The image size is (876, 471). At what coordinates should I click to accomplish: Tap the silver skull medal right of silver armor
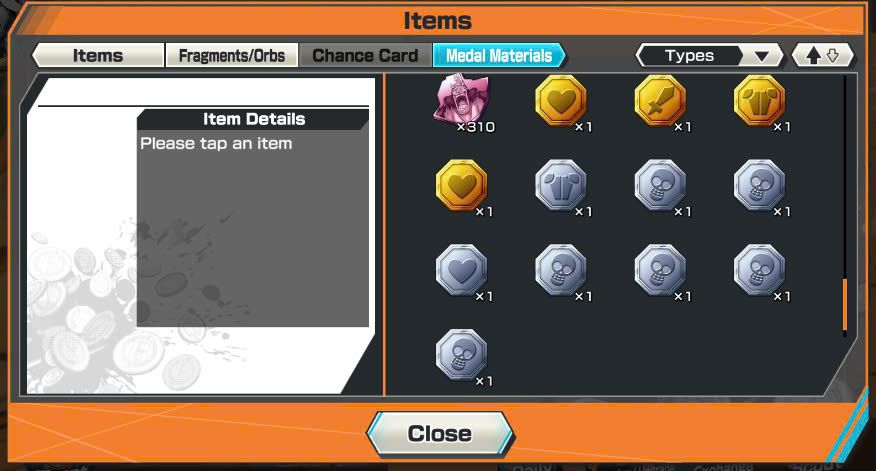pos(660,185)
